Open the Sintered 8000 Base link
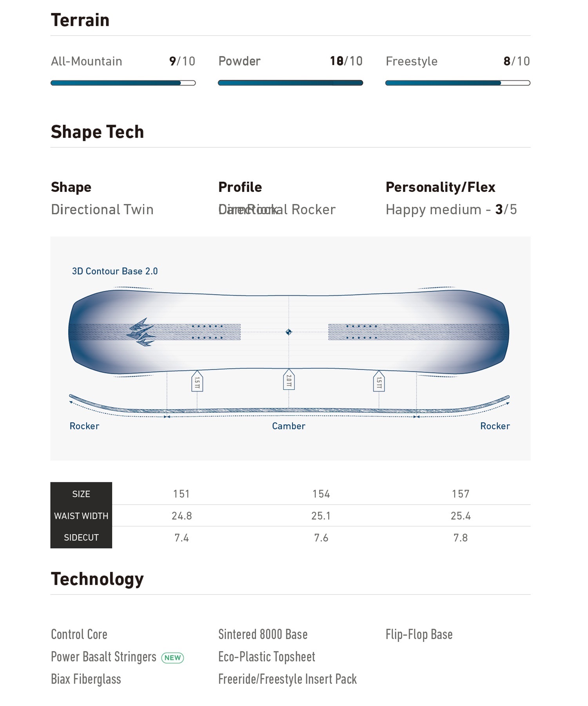588x706 pixels. (263, 634)
